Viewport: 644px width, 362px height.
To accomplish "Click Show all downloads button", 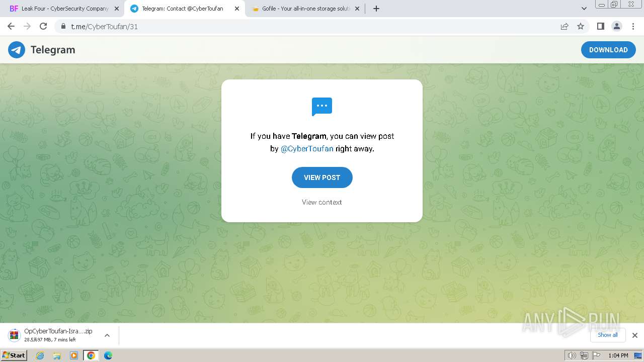I will [x=608, y=335].
